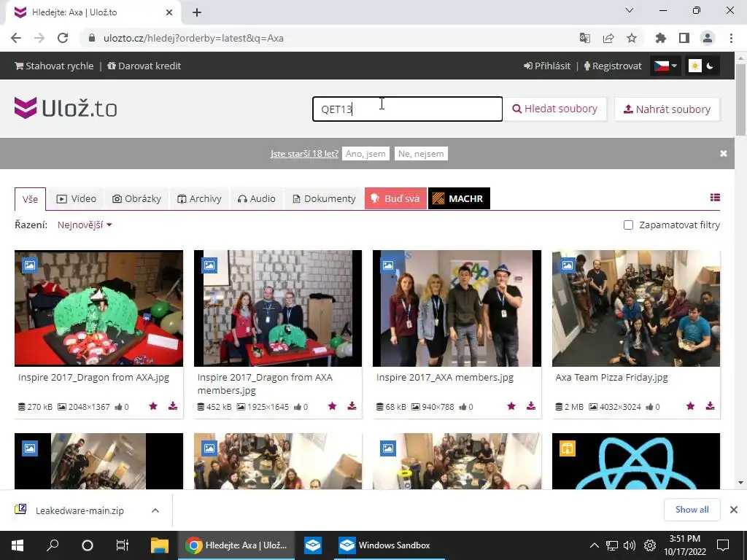Switch to Archivy tab
The image size is (747, 560).
click(199, 198)
